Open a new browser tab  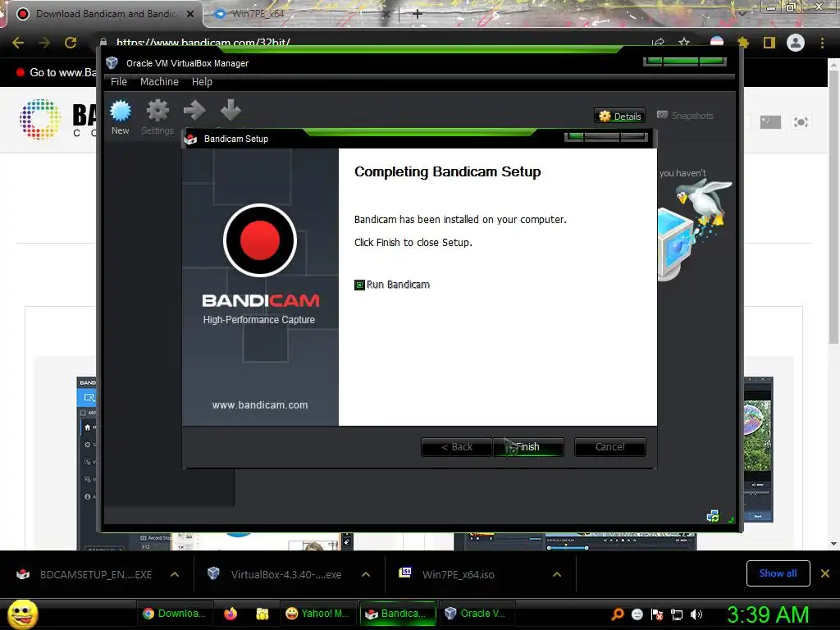pos(418,14)
